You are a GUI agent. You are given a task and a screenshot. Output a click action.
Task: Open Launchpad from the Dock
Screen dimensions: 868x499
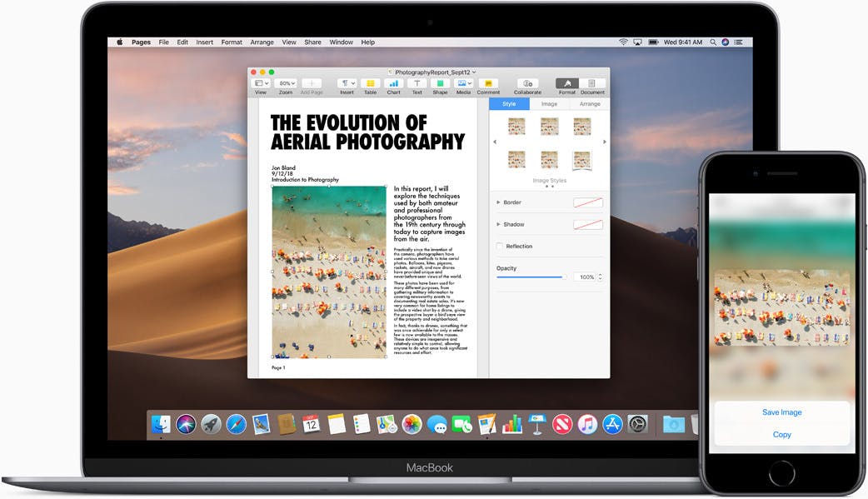(211, 425)
